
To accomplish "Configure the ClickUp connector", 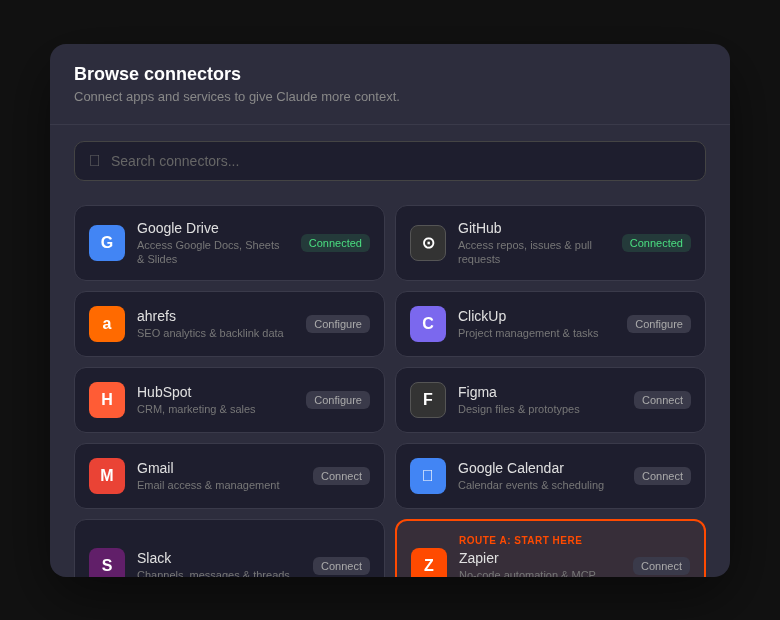I will click(659, 324).
